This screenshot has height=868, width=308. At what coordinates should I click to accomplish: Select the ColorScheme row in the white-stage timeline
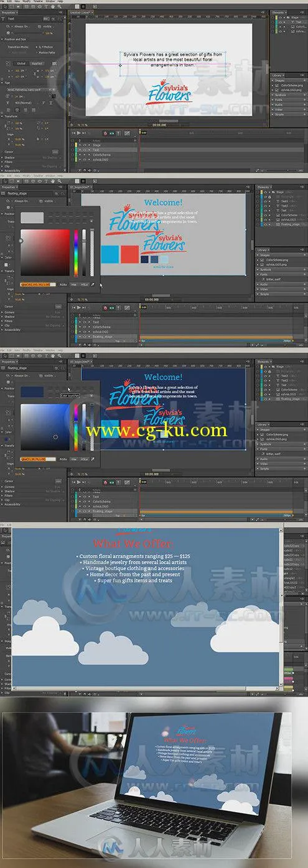[x=104, y=154]
